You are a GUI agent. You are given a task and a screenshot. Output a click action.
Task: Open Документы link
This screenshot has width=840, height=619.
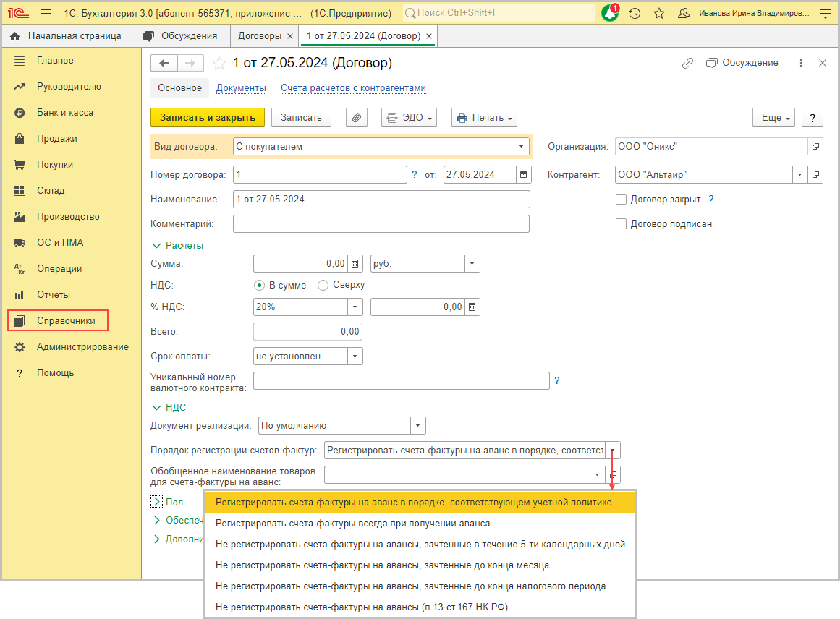(241, 87)
